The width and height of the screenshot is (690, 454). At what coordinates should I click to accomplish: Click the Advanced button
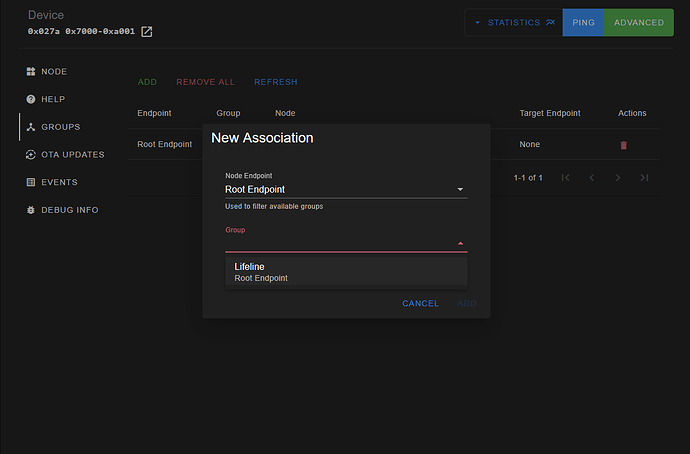click(x=638, y=22)
